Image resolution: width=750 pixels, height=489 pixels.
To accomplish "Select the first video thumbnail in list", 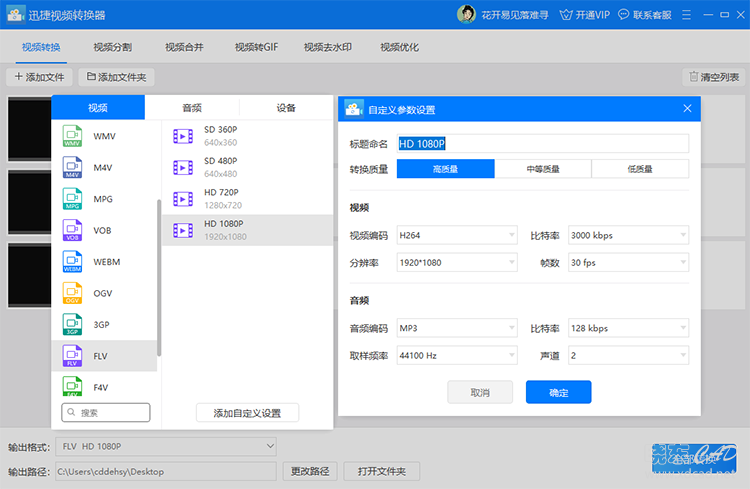I will 30,129.
